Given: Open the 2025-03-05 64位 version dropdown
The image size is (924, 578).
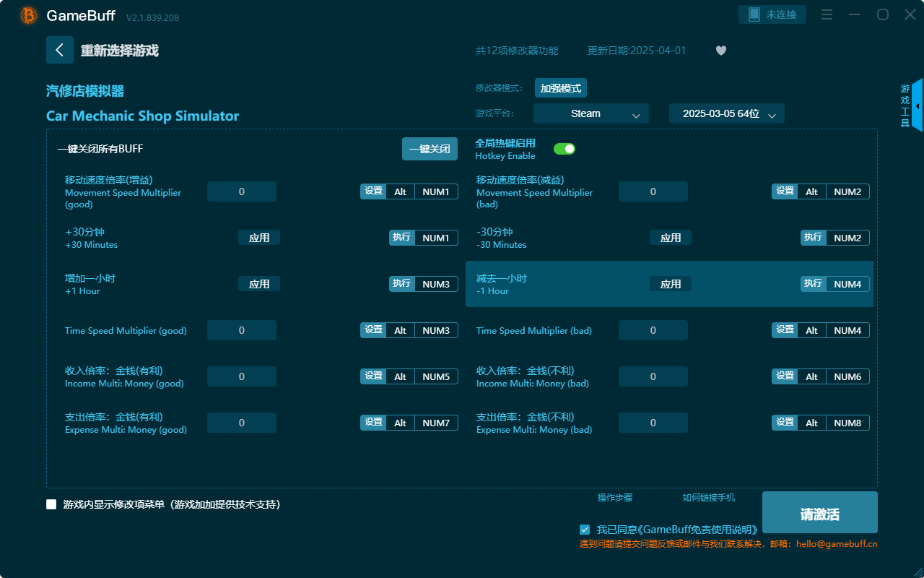Looking at the screenshot, I should [726, 113].
